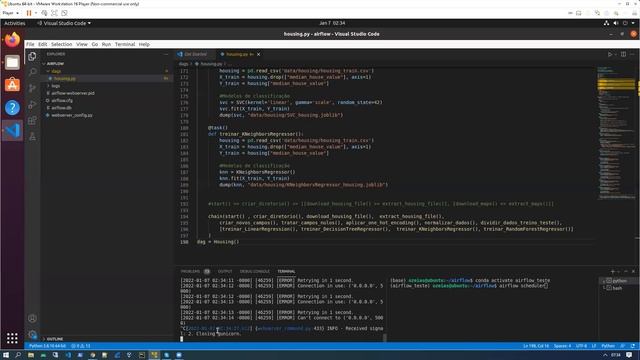This screenshot has height=360, width=640.
Task: Open the run button dropdown arrow
Action: (x=616, y=54)
